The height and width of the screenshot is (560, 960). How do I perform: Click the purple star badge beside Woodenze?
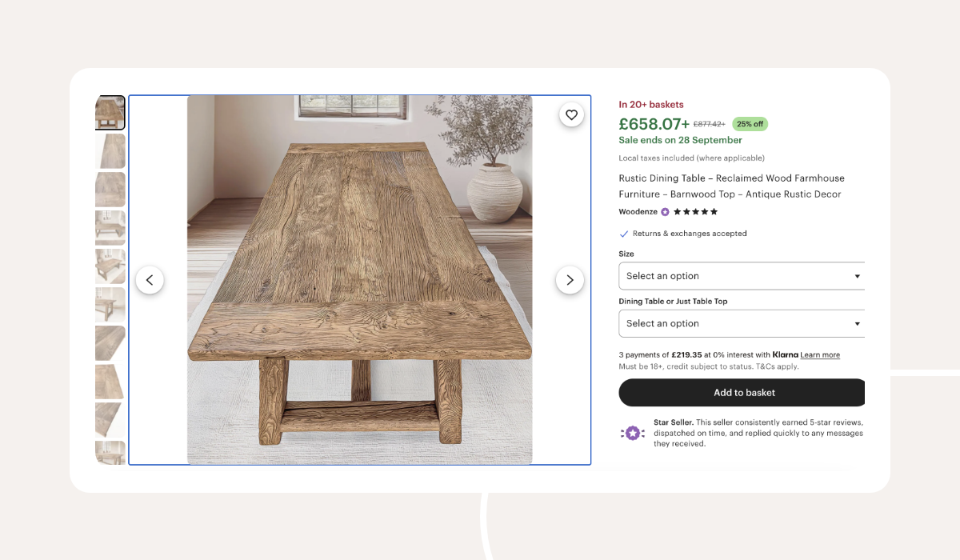665,212
